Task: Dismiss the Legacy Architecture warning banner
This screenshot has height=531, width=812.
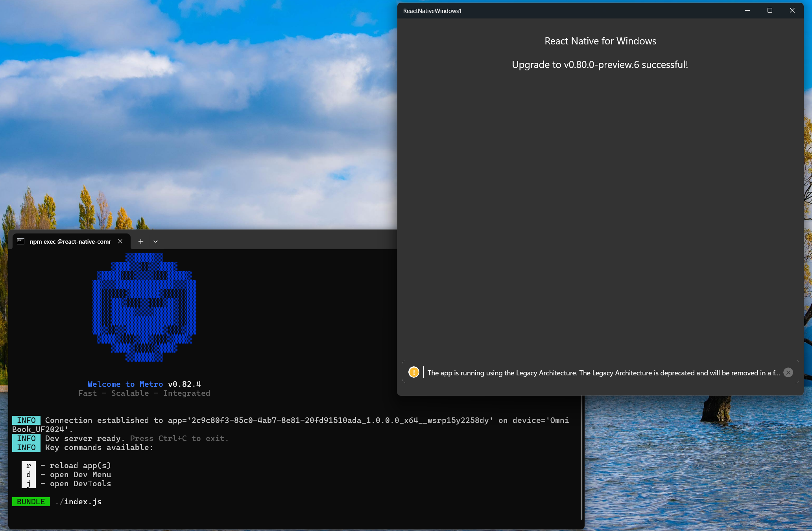Action: 788,373
